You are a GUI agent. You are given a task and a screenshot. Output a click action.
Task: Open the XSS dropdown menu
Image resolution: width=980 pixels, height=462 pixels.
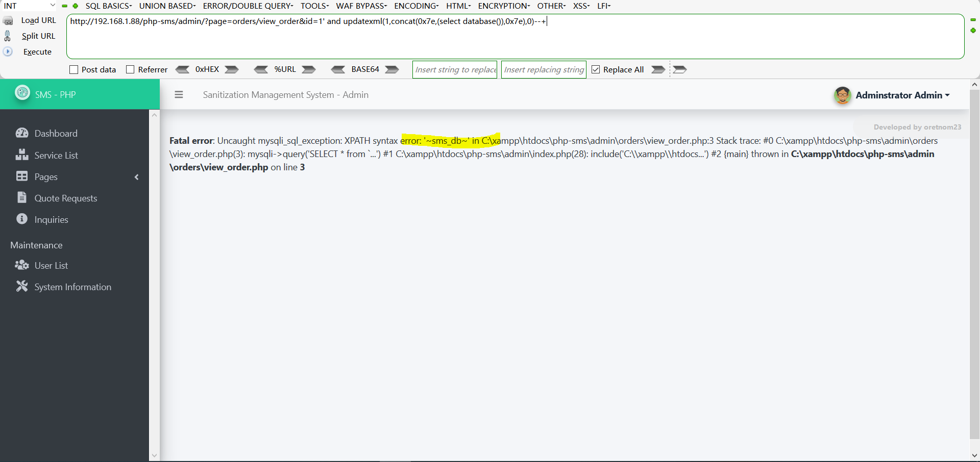(581, 6)
